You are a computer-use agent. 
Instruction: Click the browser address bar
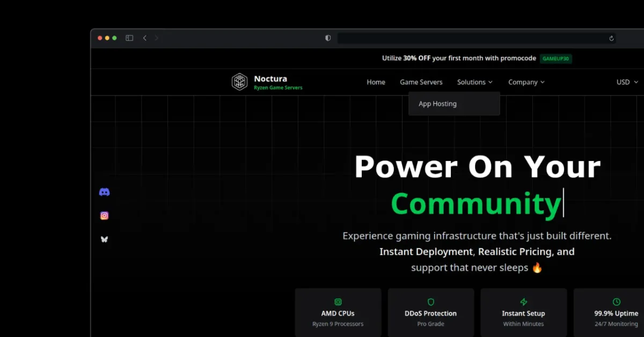coord(472,38)
